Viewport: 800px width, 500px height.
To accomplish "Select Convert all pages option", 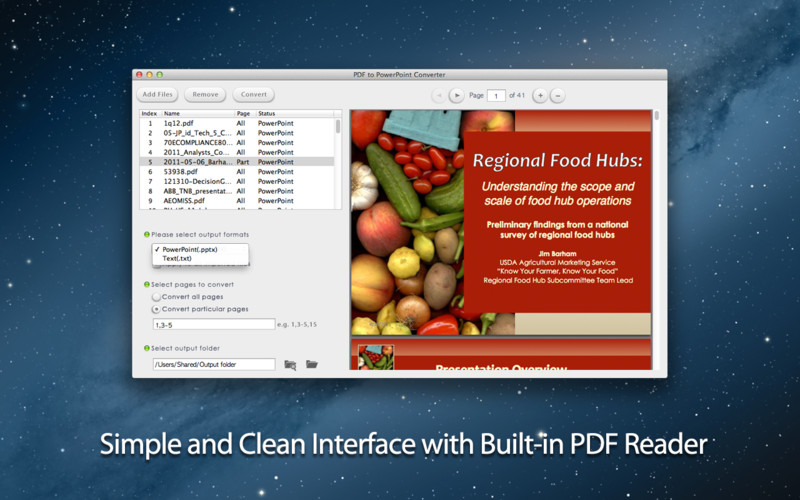I will click(156, 297).
